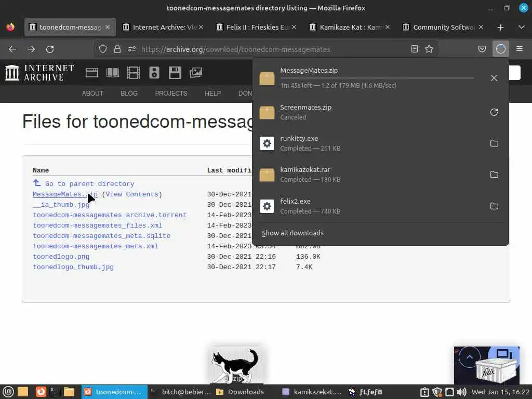Bookmark this page with the star icon
Image resolution: width=532 pixels, height=399 pixels.
(429, 49)
